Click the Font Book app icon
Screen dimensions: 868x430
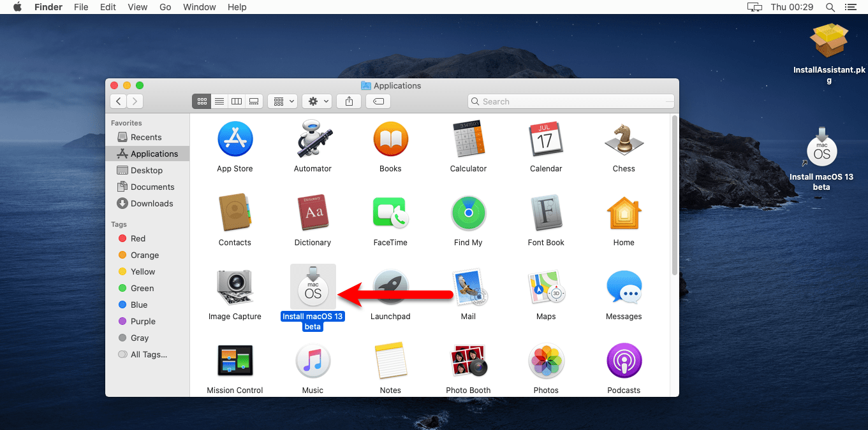546,213
